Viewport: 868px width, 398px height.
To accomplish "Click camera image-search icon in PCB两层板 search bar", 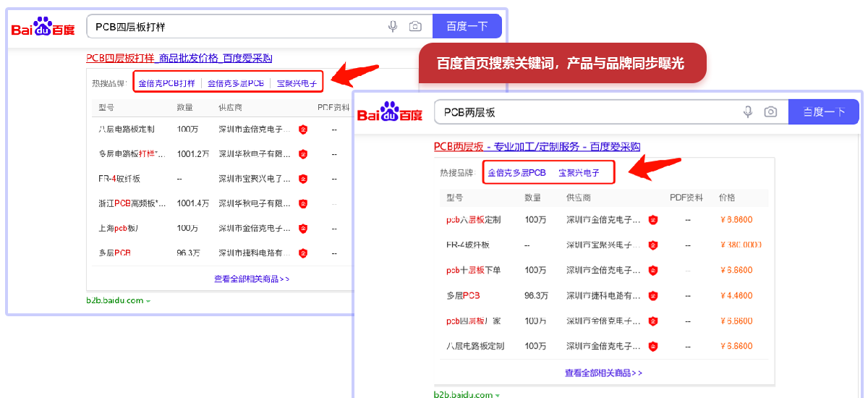I will point(771,112).
